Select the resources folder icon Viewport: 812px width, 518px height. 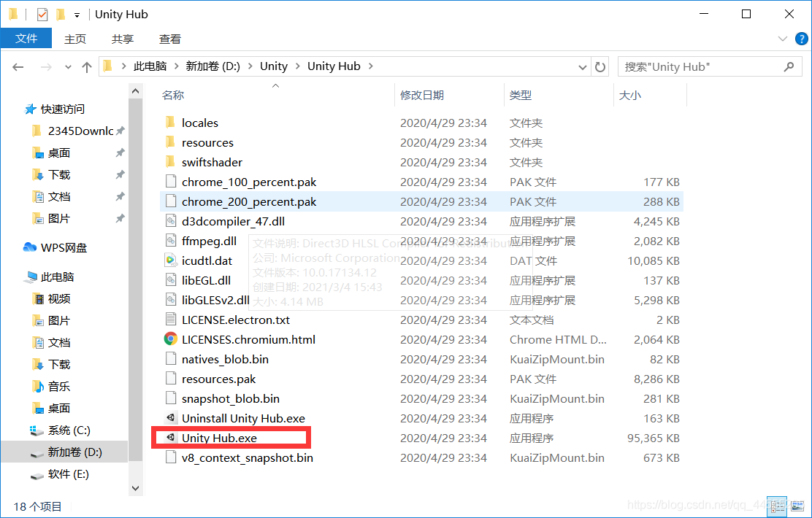tap(170, 142)
